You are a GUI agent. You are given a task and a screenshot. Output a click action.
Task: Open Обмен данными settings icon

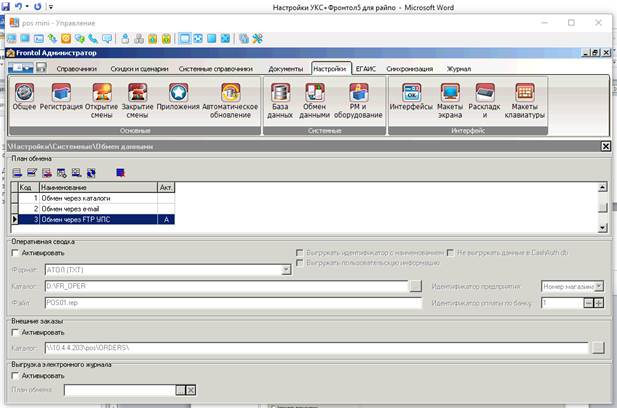pos(314,101)
